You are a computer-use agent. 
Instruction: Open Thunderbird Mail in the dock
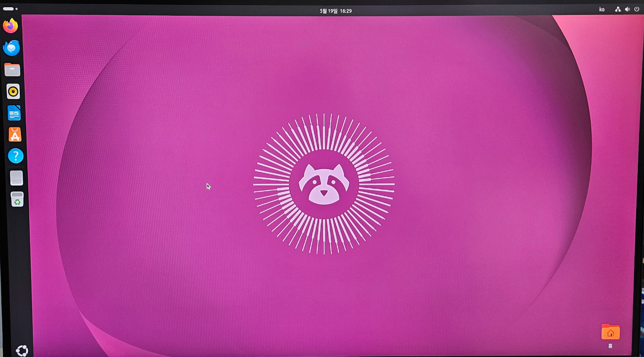(x=11, y=48)
